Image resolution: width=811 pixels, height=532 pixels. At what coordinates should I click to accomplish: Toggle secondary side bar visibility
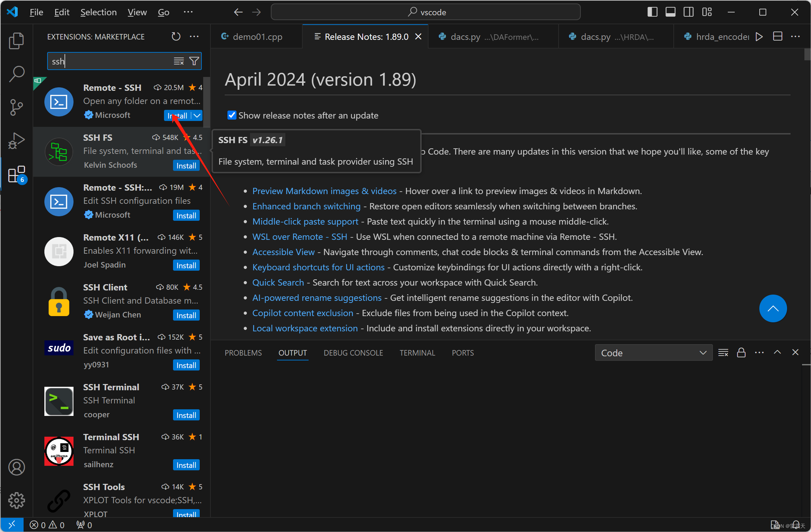click(x=689, y=12)
